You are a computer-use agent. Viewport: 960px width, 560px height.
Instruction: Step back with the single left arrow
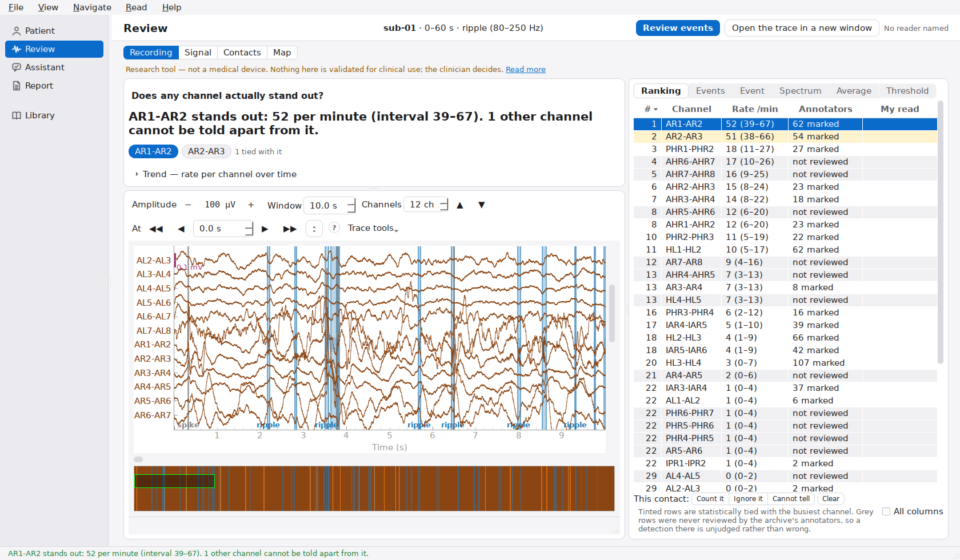[x=181, y=229]
